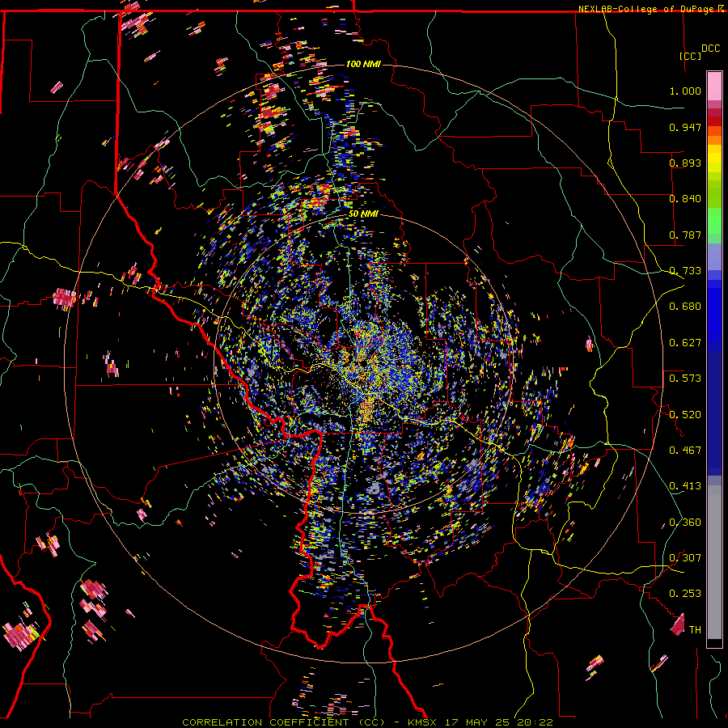
Task: Click the 0.520 legend value
Action: point(685,415)
